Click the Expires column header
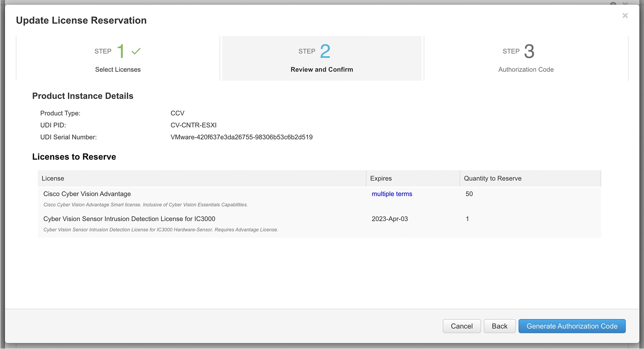Viewport: 644px width, 349px height. [x=413, y=178]
